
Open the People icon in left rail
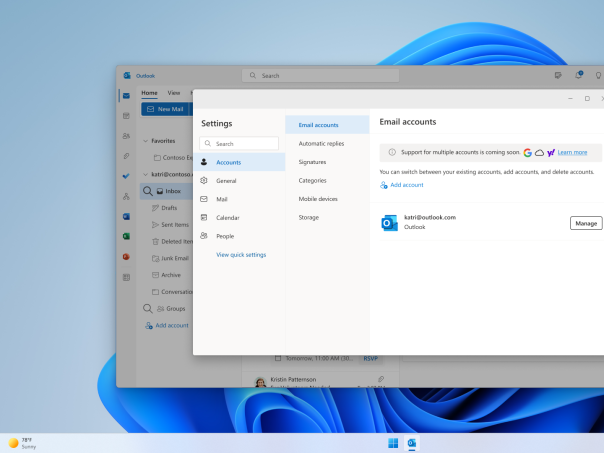coord(126,136)
